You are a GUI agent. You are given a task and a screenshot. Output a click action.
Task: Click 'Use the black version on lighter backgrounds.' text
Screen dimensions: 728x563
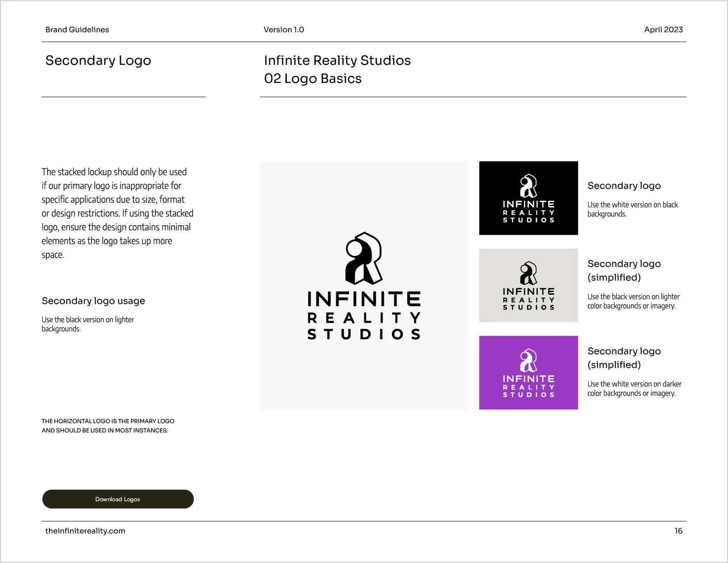(88, 324)
